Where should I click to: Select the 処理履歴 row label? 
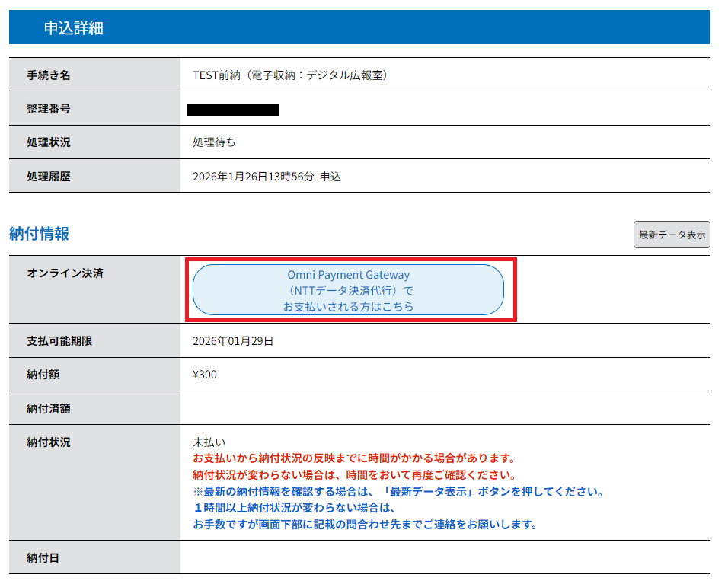click(x=49, y=176)
